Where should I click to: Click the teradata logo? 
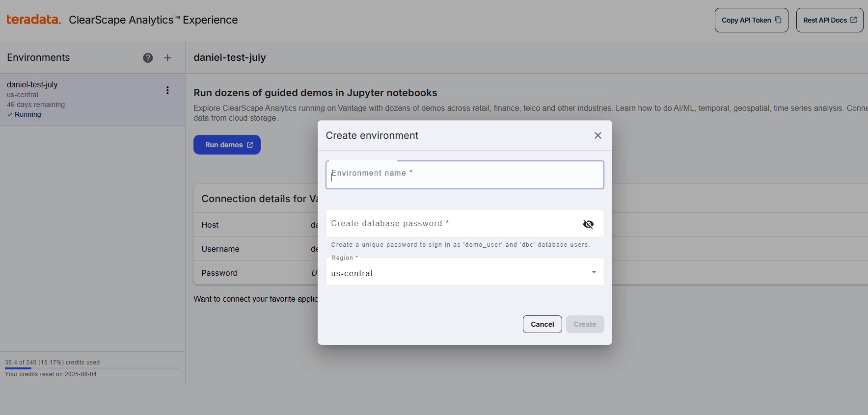(33, 20)
